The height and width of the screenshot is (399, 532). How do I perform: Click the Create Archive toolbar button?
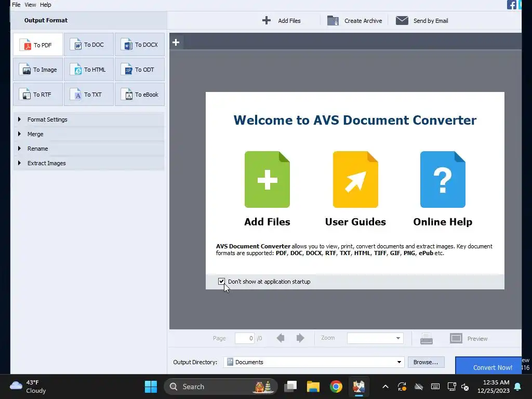pyautogui.click(x=354, y=21)
